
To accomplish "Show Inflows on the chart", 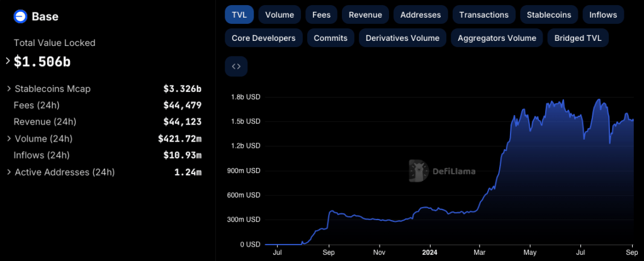I will tap(603, 14).
